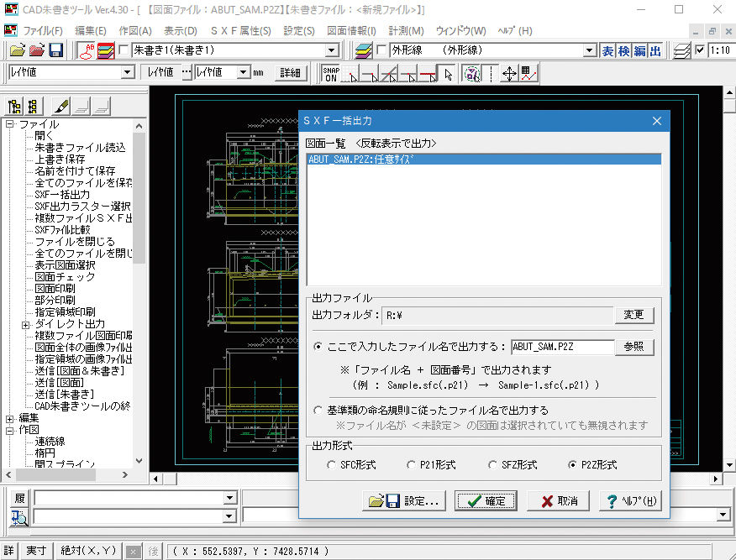Click the save floppy disk toolbar icon
Viewport: 736px width, 560px height.
pyautogui.click(x=57, y=50)
